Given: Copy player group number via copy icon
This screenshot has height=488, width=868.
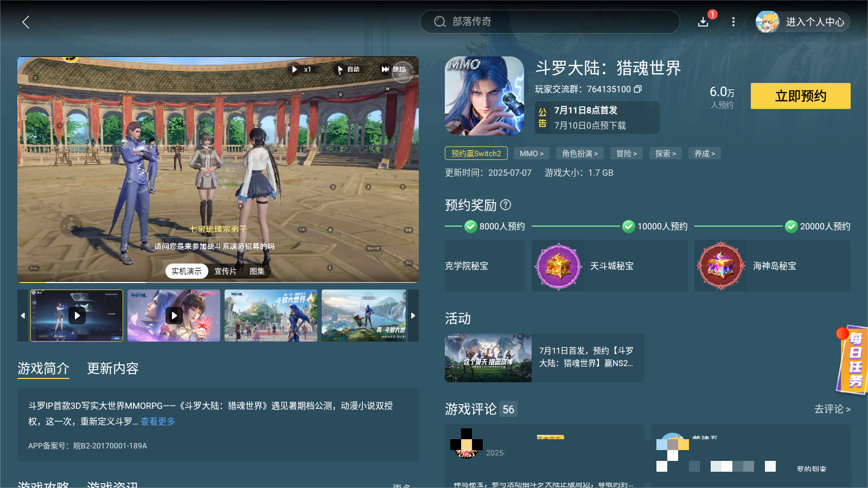Looking at the screenshot, I should coord(638,89).
